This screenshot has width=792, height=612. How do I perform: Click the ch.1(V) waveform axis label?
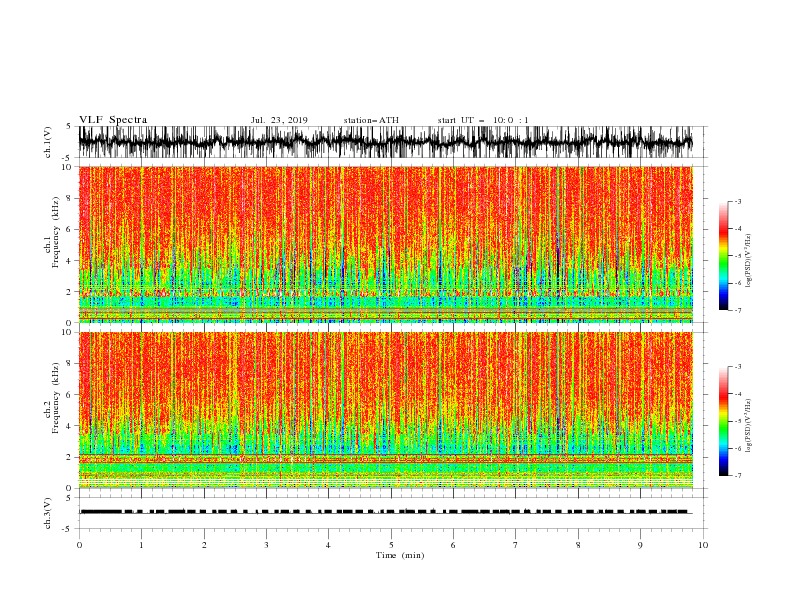pos(48,142)
